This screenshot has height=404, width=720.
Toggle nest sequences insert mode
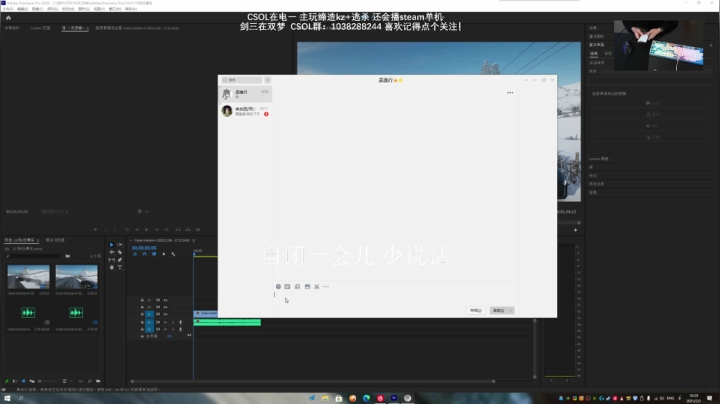pyautogui.click(x=135, y=254)
